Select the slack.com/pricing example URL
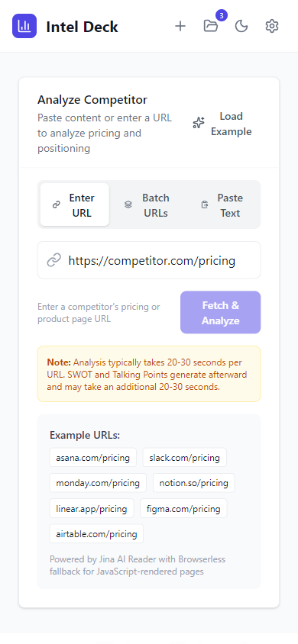 tap(185, 457)
